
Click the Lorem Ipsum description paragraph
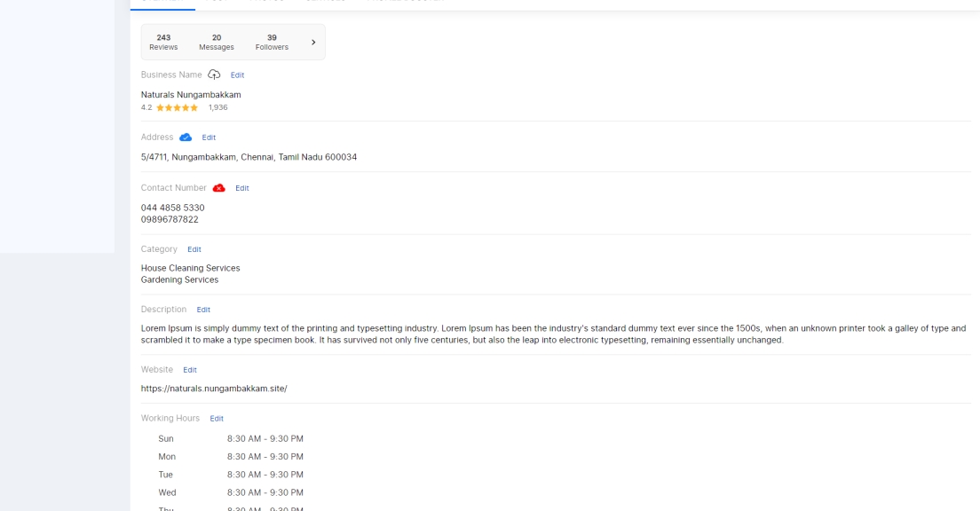[x=553, y=334]
